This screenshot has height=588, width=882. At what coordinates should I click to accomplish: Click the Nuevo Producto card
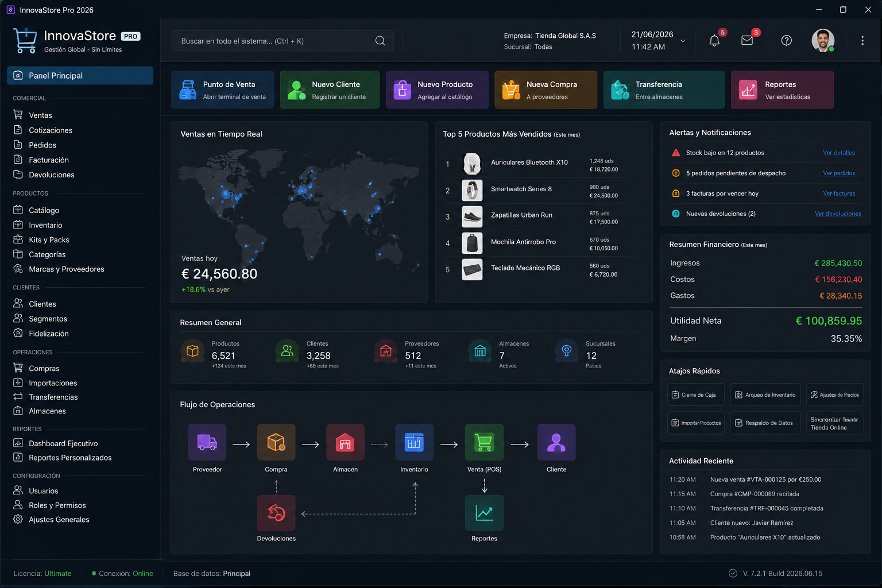(437, 90)
